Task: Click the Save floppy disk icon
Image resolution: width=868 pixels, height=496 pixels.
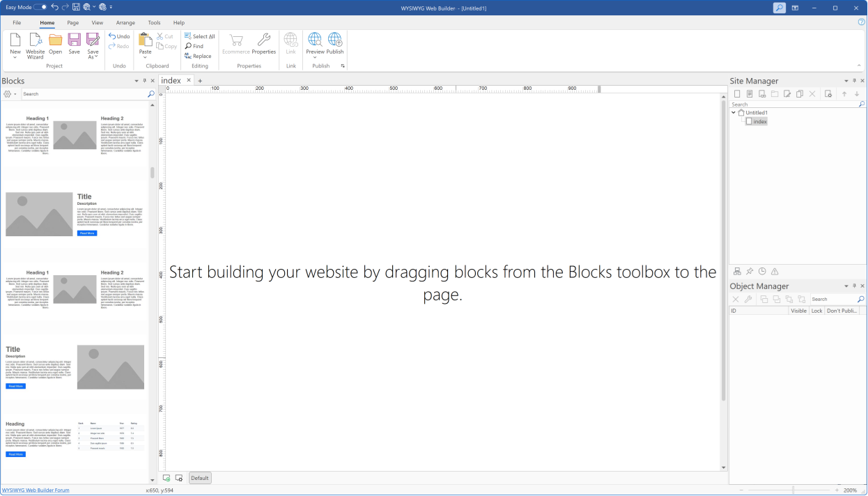Action: 74,40
